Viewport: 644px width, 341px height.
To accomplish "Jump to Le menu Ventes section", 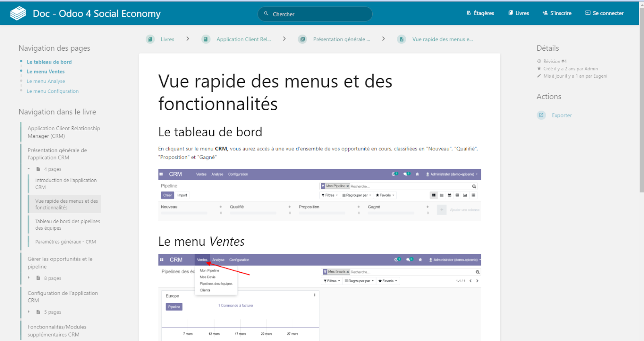I will click(45, 72).
